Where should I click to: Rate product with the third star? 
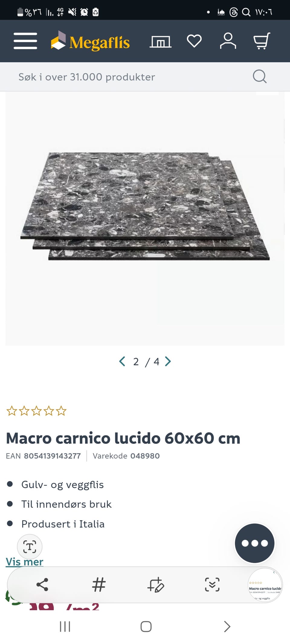click(x=37, y=411)
